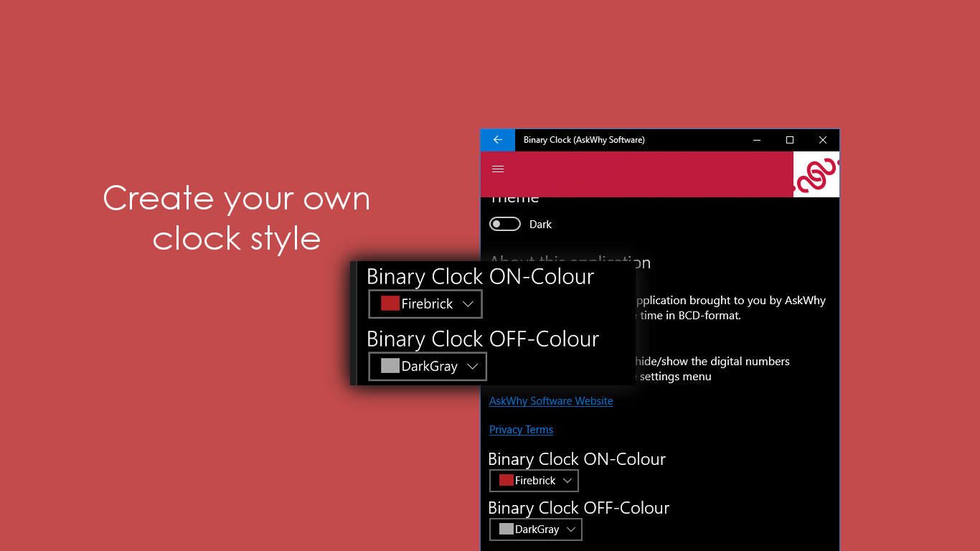
Task: Close the Binary Clock window
Action: click(823, 140)
